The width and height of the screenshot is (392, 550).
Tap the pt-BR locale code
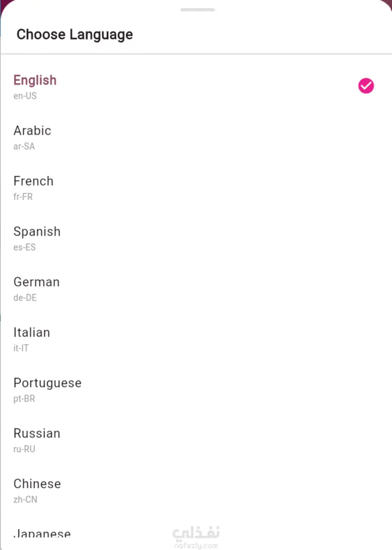click(x=24, y=399)
